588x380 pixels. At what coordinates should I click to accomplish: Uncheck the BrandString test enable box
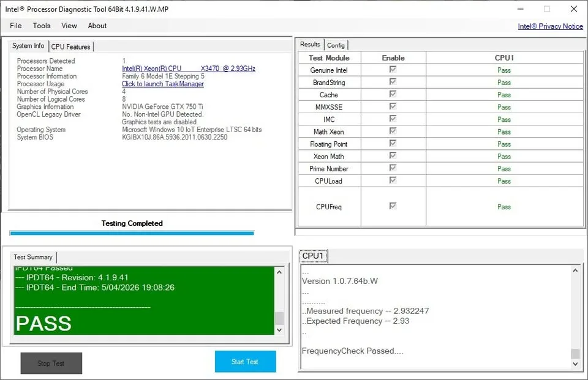[x=393, y=82]
